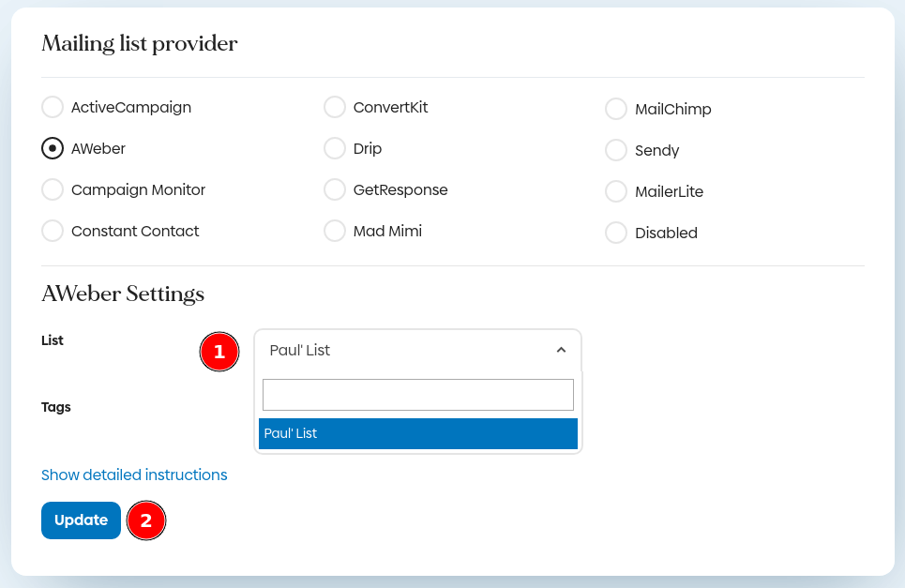This screenshot has width=905, height=588.
Task: Select the ActiveCampaign radio button
Action: click(x=53, y=107)
